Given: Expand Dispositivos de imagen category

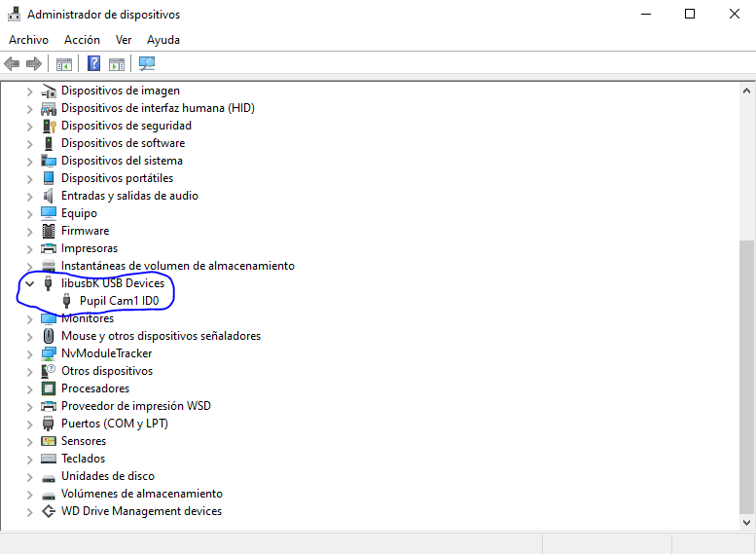Looking at the screenshot, I should [29, 92].
